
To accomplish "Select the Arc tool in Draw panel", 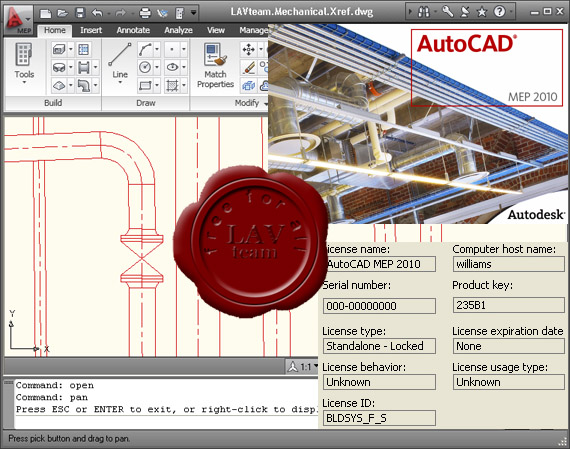I will click(145, 49).
